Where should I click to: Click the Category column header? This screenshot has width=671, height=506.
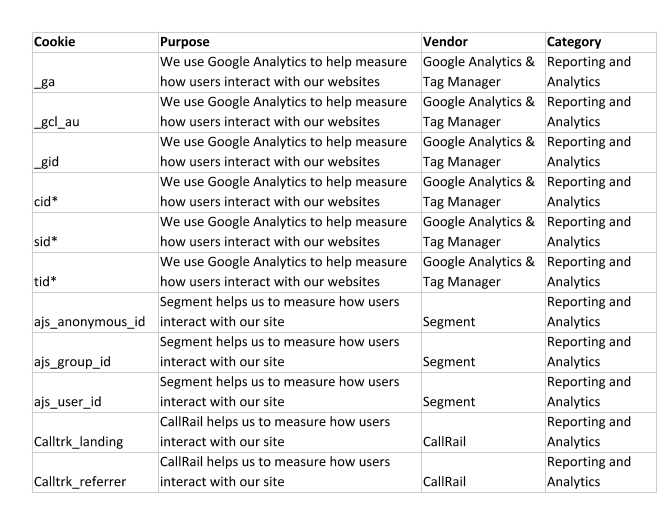(574, 42)
